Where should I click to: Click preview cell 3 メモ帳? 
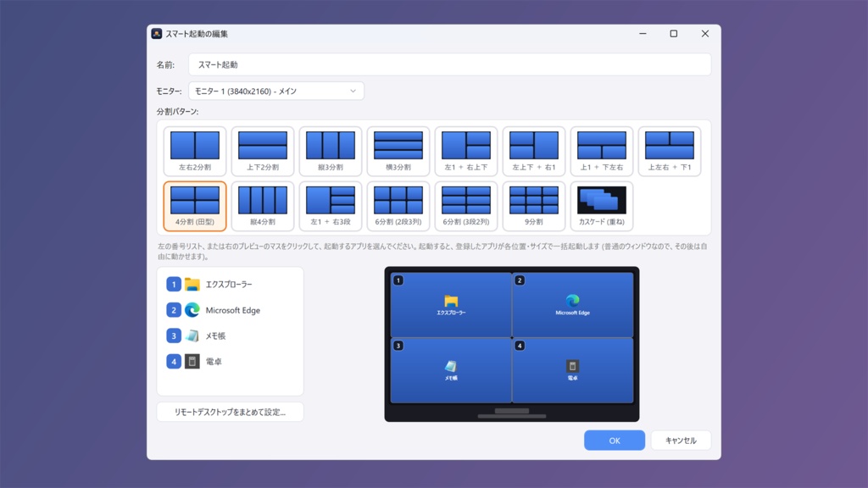[451, 370]
